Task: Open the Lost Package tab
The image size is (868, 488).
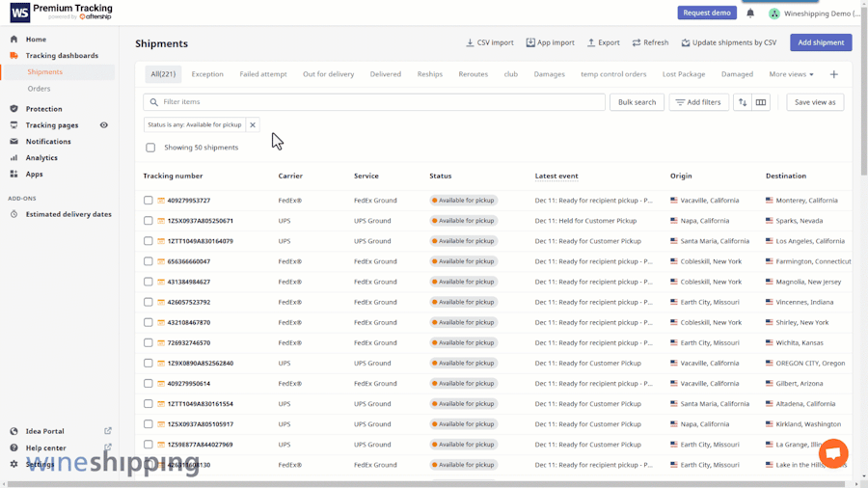Action: (x=683, y=74)
